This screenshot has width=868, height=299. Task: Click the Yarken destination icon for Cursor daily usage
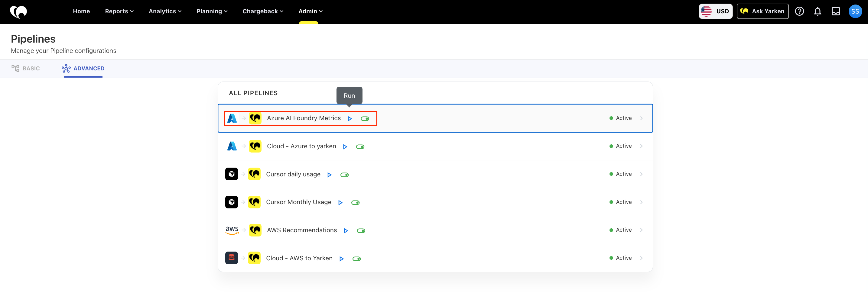point(254,174)
